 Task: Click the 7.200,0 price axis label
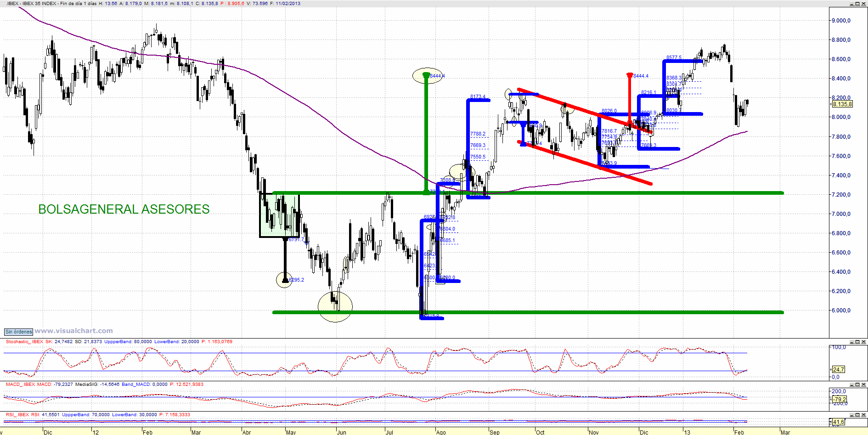pos(841,195)
